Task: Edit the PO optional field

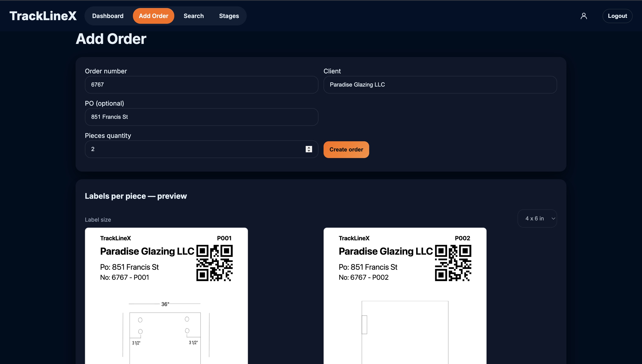Action: (x=201, y=117)
